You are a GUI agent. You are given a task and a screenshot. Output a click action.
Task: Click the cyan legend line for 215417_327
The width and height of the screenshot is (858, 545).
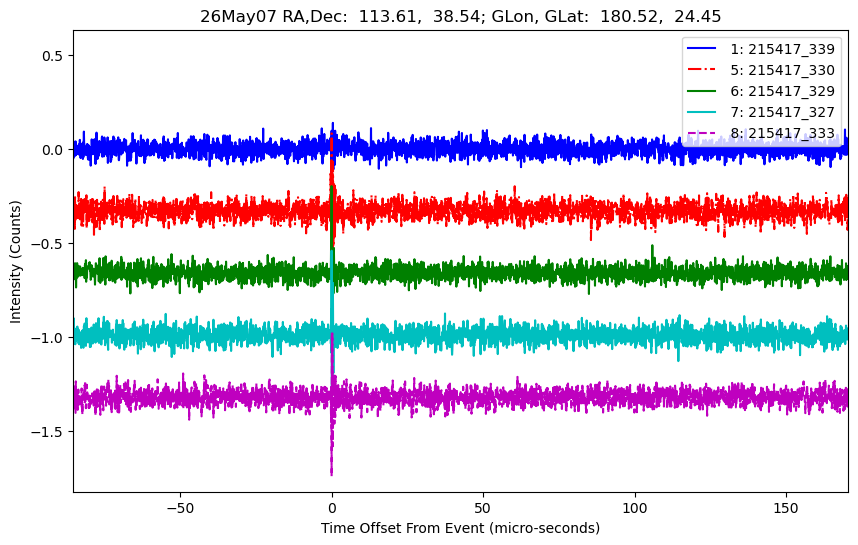tap(702, 112)
